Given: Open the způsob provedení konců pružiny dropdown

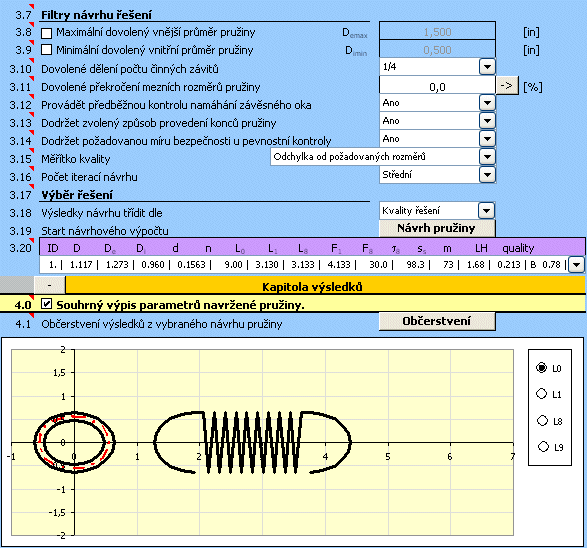Looking at the screenshot, I should (x=487, y=121).
